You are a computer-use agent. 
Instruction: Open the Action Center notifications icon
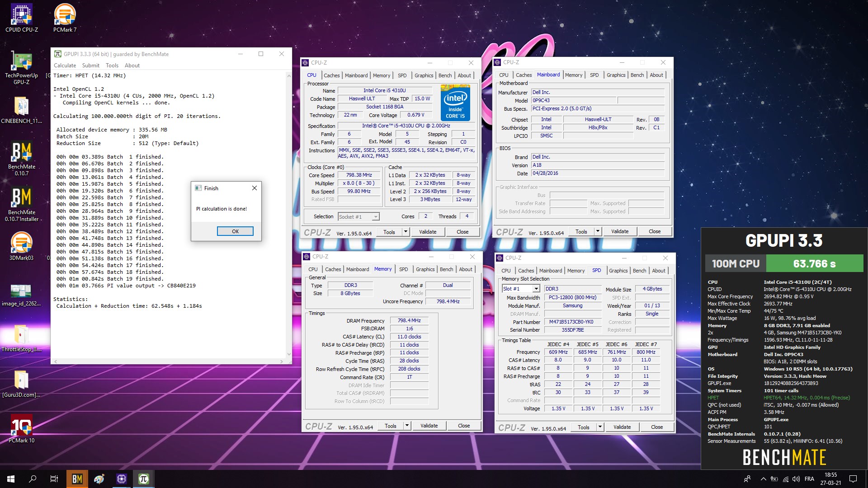click(x=853, y=479)
